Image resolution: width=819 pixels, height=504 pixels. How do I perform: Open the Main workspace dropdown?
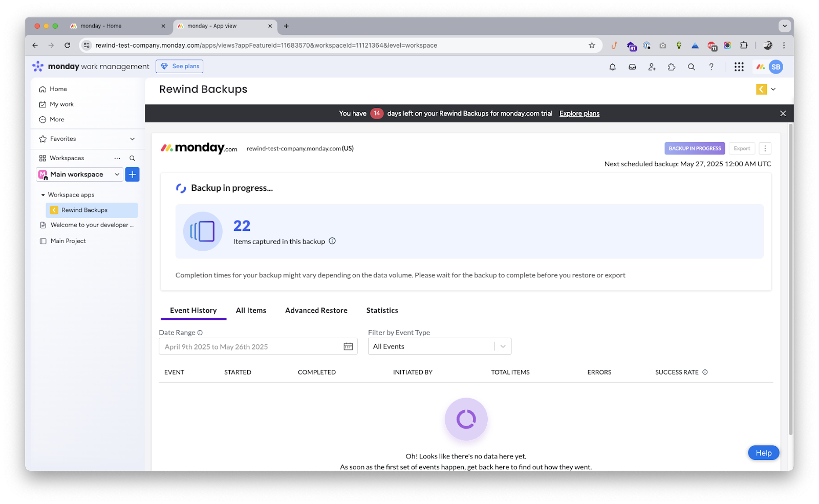point(79,174)
